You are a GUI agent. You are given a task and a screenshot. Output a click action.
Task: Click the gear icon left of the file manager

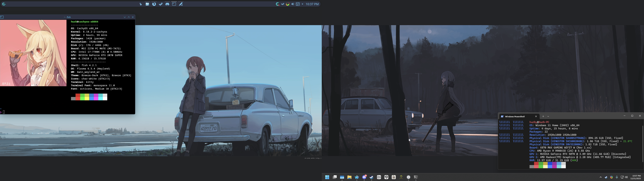(141, 4)
